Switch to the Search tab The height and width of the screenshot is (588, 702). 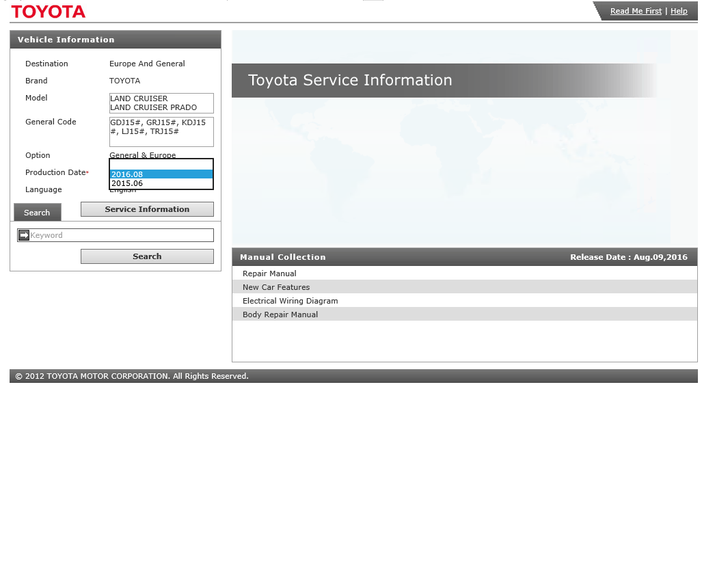tap(37, 213)
